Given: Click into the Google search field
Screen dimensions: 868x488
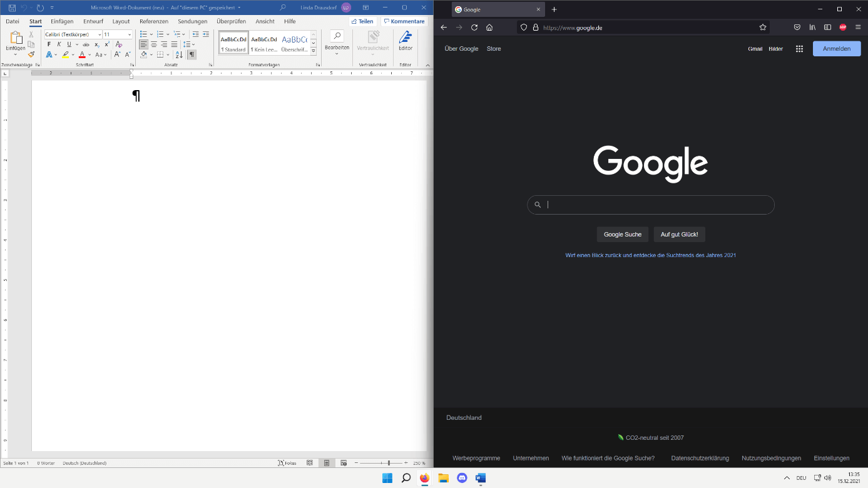Looking at the screenshot, I should (651, 205).
